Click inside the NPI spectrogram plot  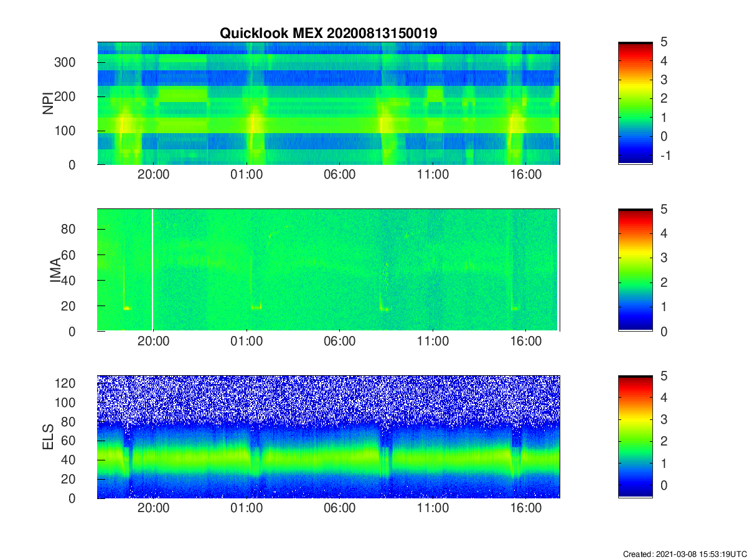(x=329, y=103)
